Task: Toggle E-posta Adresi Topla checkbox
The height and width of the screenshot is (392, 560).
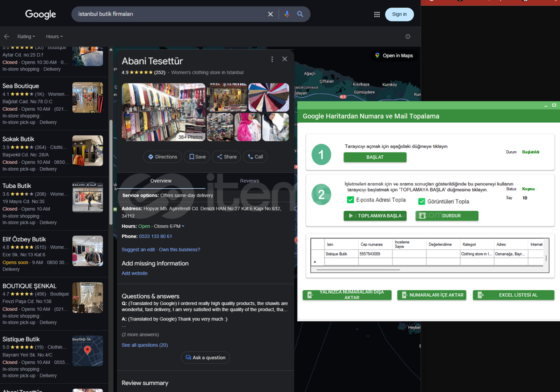Action: point(350,200)
